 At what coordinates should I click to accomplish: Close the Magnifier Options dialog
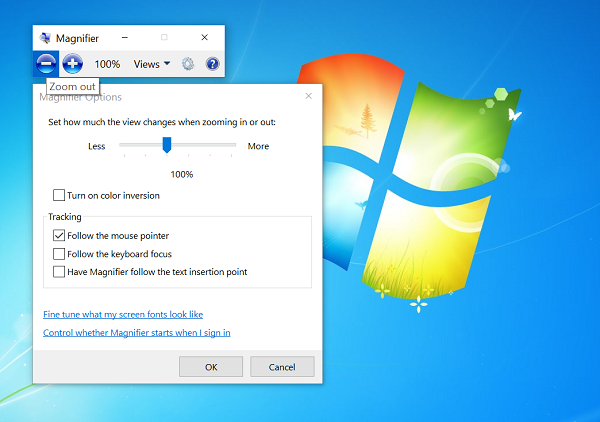[x=308, y=96]
